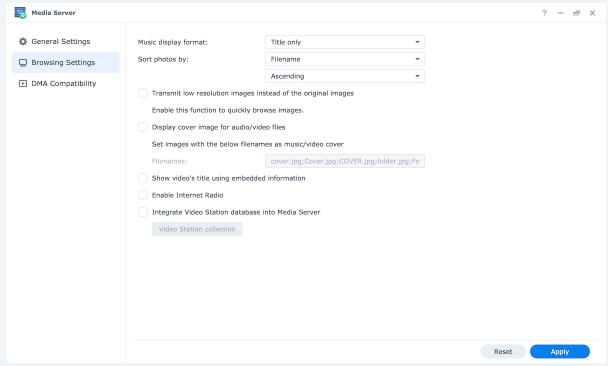Open help via question mark icon
608x366 pixels.
pyautogui.click(x=544, y=13)
